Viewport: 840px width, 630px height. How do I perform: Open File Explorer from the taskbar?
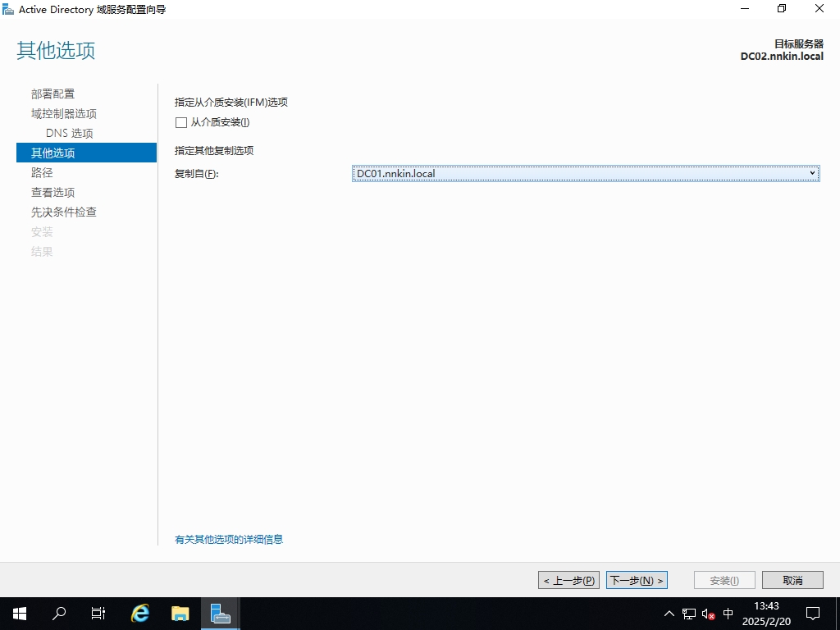pyautogui.click(x=180, y=613)
